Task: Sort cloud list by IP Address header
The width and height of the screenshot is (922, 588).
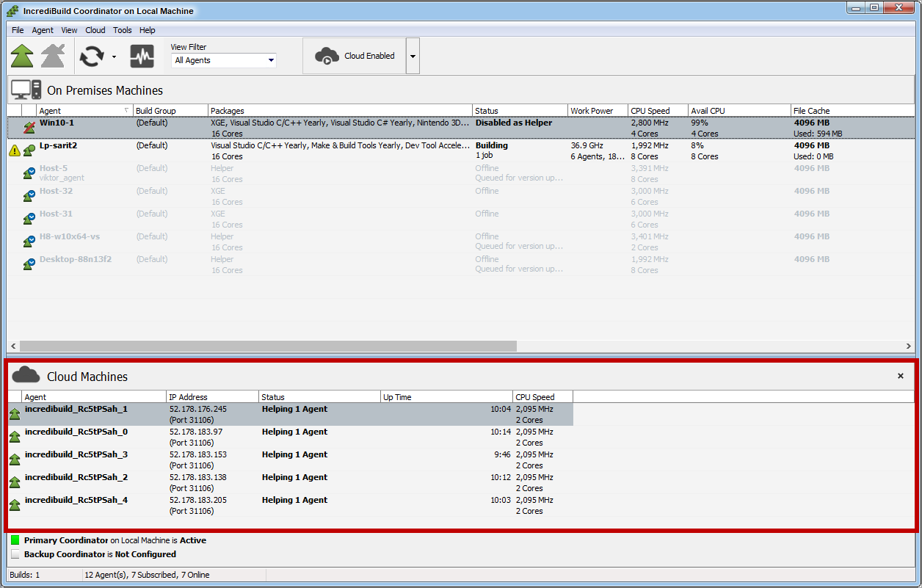Action: [213, 396]
